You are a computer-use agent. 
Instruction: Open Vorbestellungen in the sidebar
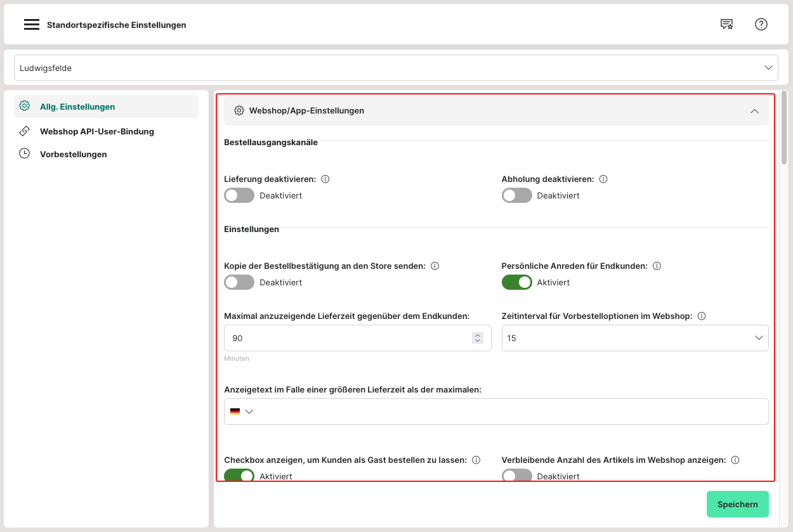point(73,154)
